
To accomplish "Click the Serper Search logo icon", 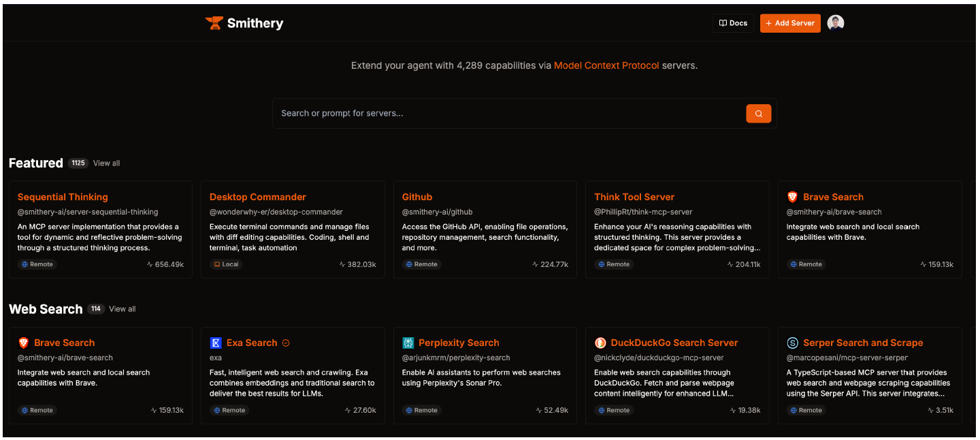I will coord(792,343).
